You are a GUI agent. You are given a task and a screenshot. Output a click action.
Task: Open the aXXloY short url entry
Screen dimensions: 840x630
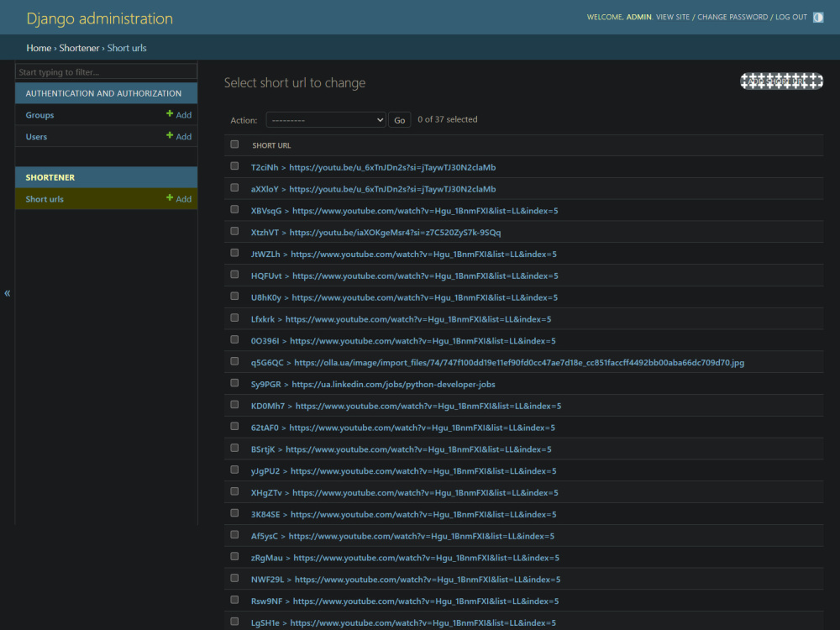pyautogui.click(x=374, y=189)
